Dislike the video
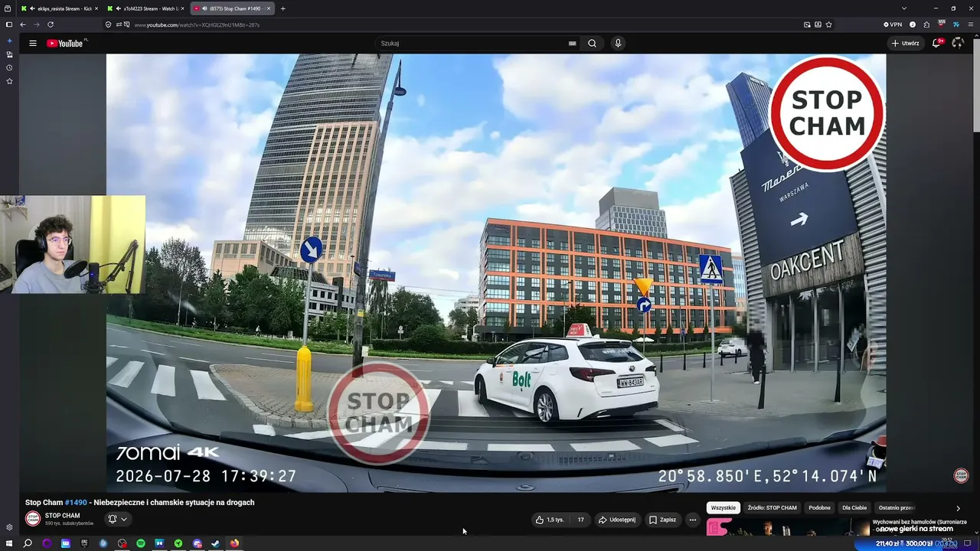 580,520
